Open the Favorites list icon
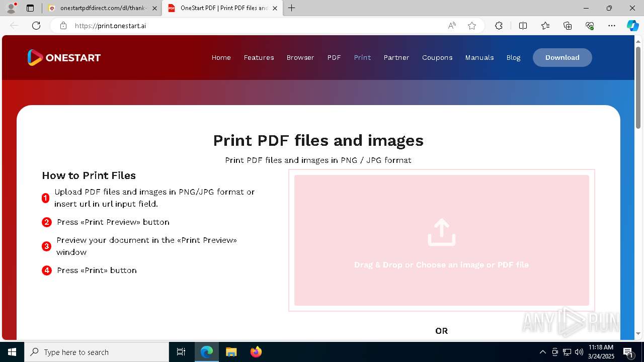The width and height of the screenshot is (644, 362). point(545,26)
